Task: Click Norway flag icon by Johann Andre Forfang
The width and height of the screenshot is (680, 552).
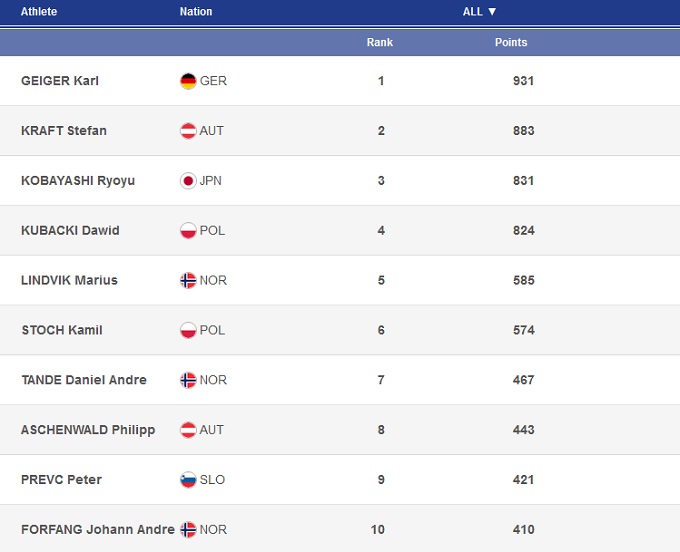Action: tap(188, 530)
